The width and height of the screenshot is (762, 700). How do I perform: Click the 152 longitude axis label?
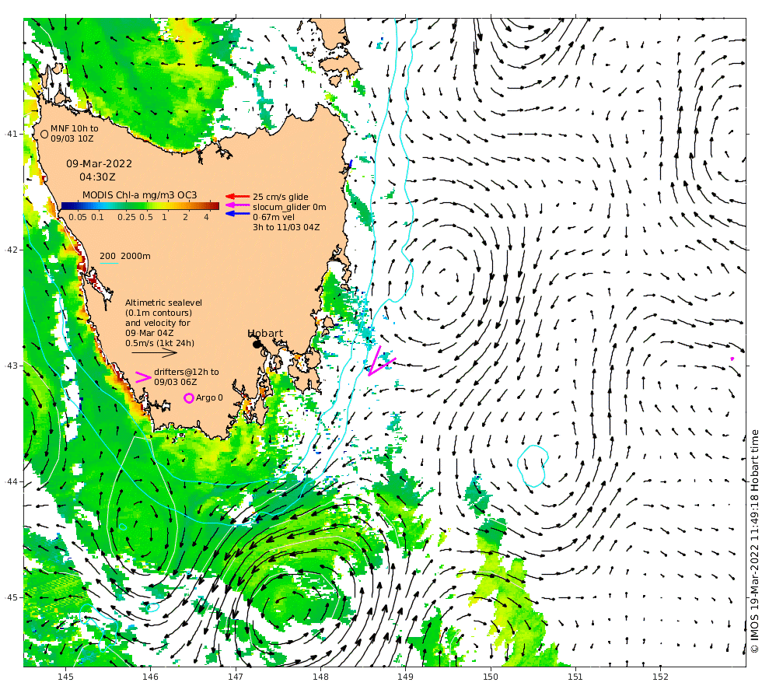tap(660, 677)
